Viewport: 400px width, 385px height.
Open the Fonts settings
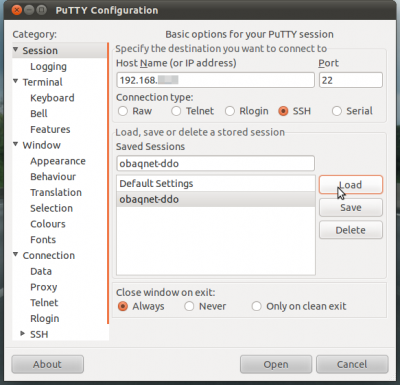point(43,240)
